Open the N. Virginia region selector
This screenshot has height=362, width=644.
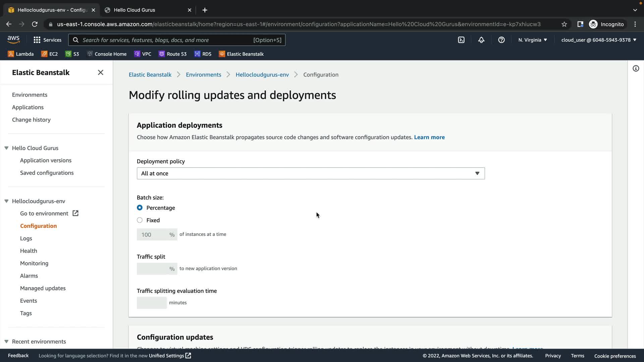(532, 40)
